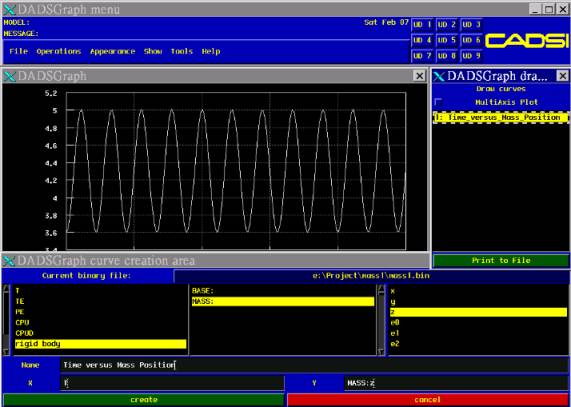Select x in the coordinate list
Image resolution: width=571 pixels, height=407 pixels.
[x=479, y=291]
